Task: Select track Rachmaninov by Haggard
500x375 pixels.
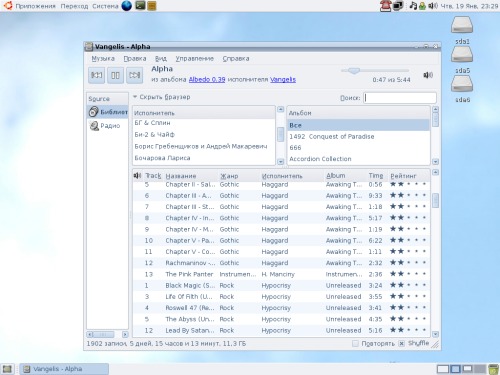Action: pos(281,263)
